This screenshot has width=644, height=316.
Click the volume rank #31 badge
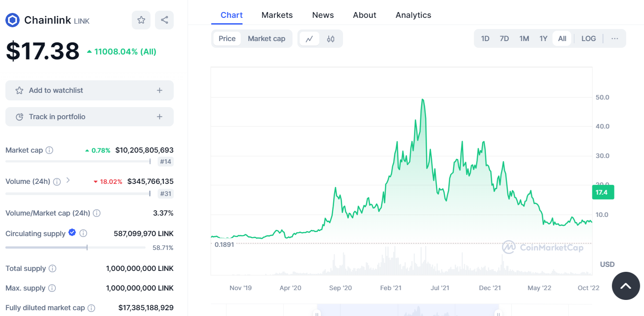point(166,194)
